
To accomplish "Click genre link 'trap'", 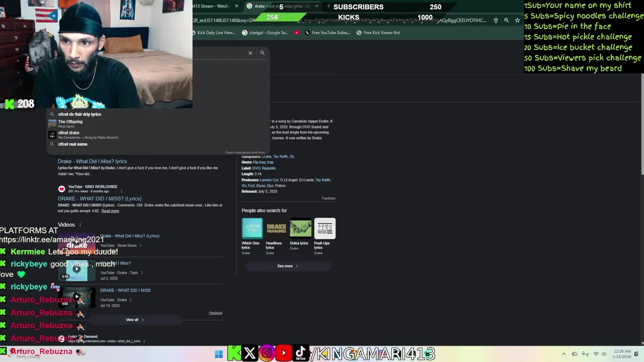I will [x=270, y=162].
